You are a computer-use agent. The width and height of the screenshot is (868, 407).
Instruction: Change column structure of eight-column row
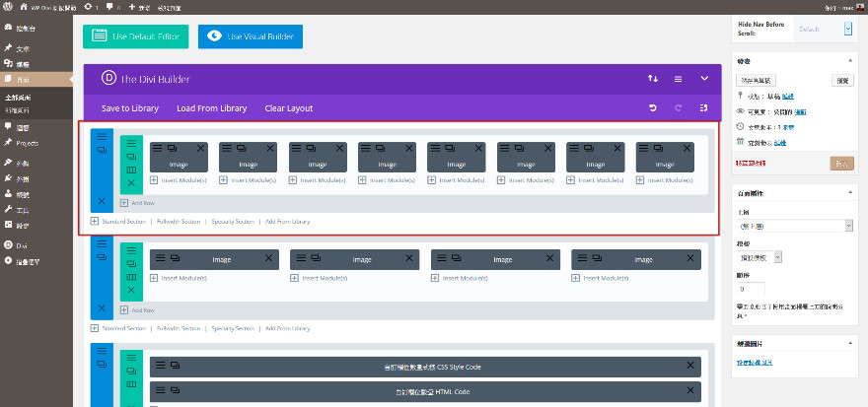tap(131, 170)
